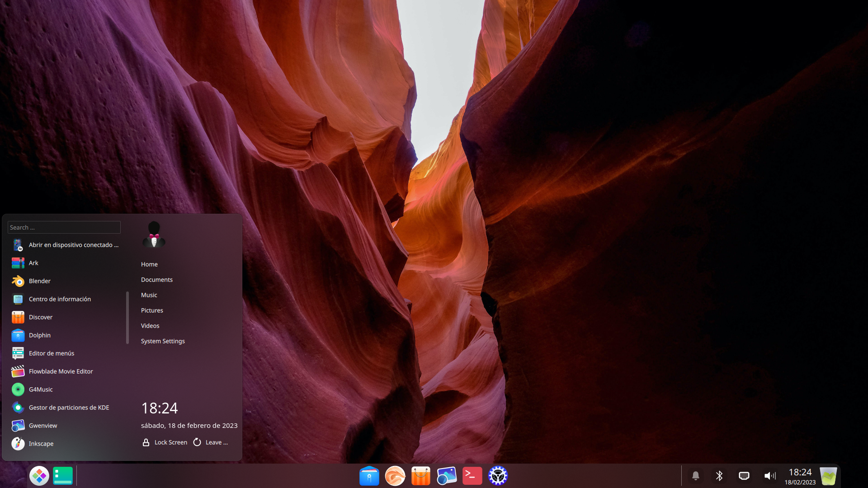Click 'Ark' label in the app list
868x488 pixels.
tap(33, 263)
